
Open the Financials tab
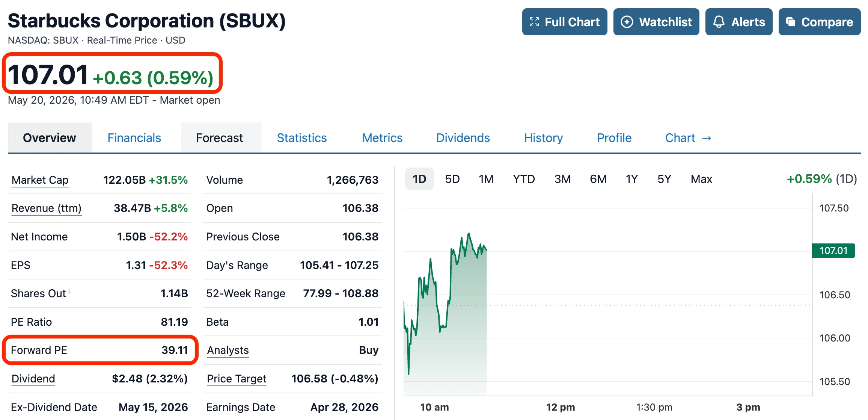pyautogui.click(x=134, y=138)
